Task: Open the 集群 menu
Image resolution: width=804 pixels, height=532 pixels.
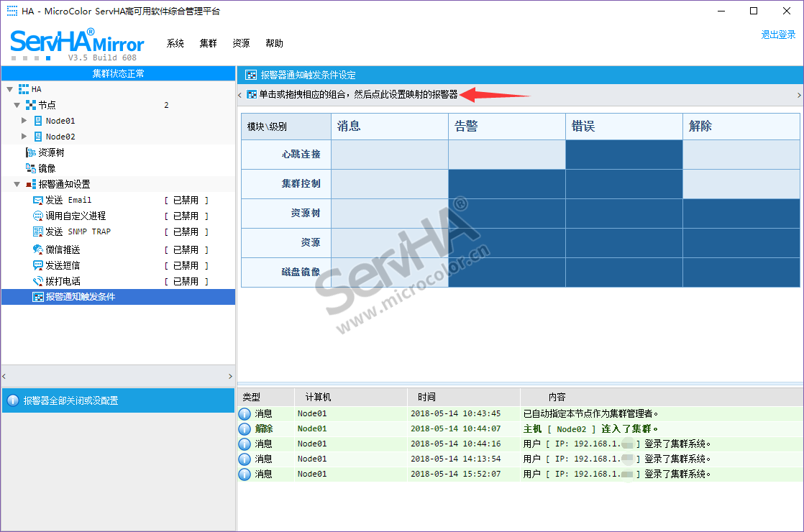Action: click(208, 43)
